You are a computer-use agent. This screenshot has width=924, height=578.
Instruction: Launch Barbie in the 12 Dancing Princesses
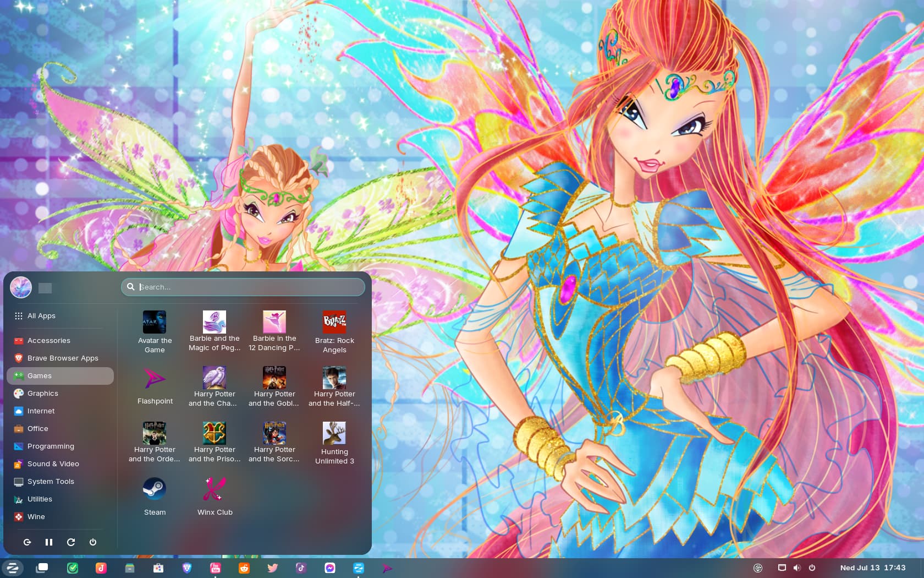tap(274, 332)
